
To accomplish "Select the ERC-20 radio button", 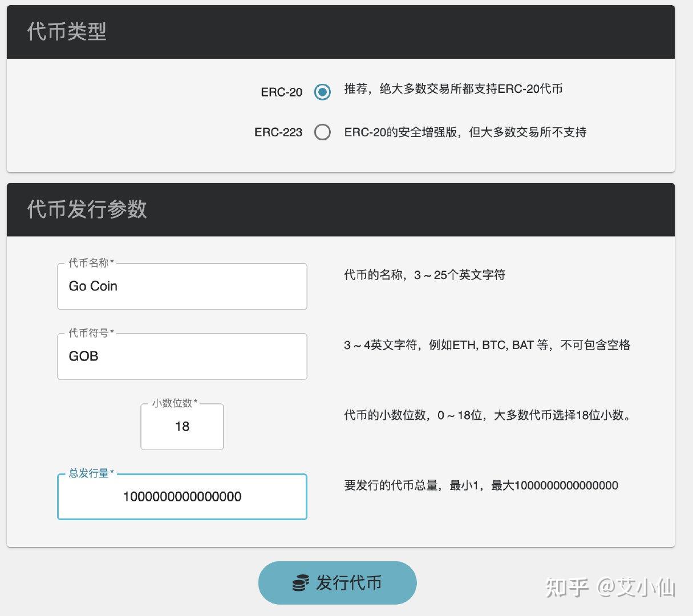I will click(323, 91).
